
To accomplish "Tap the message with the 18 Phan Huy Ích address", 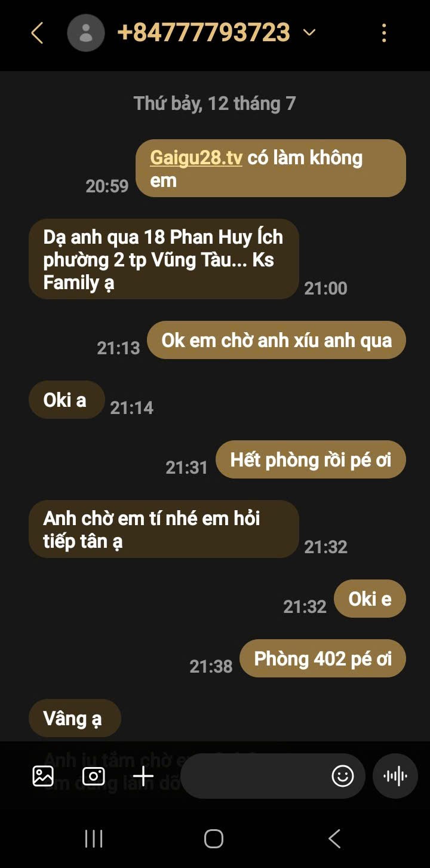I will [x=164, y=259].
